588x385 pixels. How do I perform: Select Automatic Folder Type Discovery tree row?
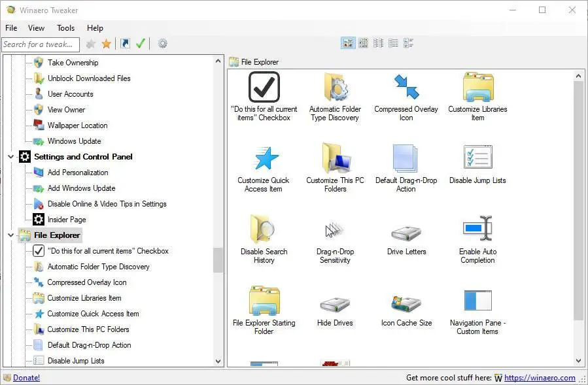[98, 267]
